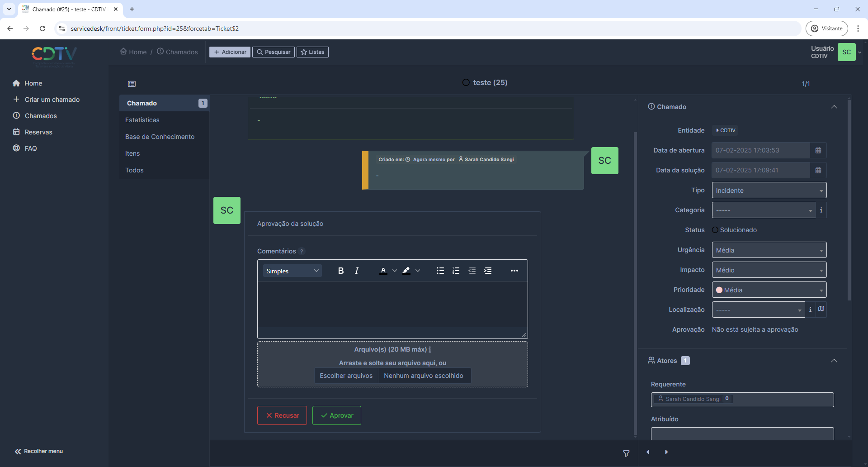Viewport: 868px width, 467px height.
Task: Click into the comments text area
Action: pyautogui.click(x=392, y=304)
